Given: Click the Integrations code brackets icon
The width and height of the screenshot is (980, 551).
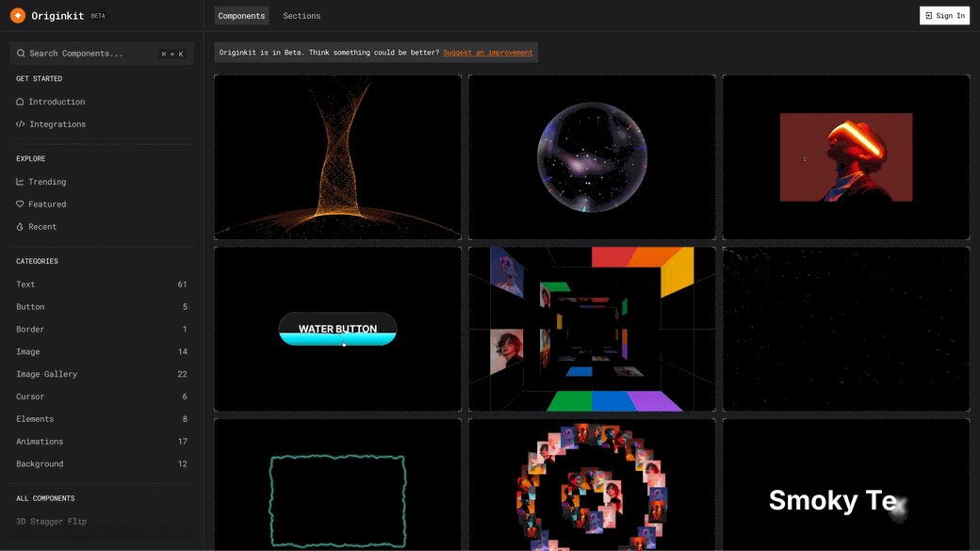Looking at the screenshot, I should pyautogui.click(x=21, y=123).
